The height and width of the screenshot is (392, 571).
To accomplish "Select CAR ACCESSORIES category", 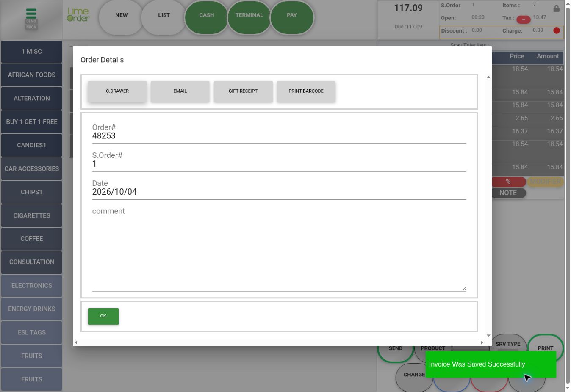I will 32,169.
